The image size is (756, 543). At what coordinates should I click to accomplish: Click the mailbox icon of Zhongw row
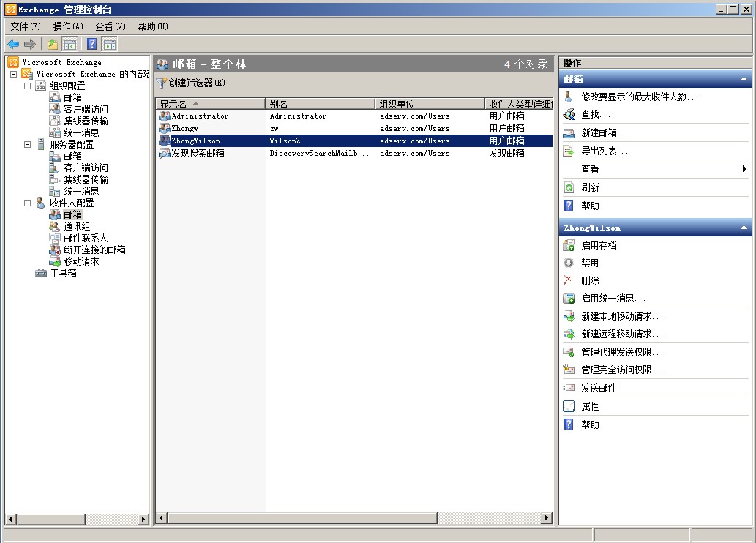click(165, 128)
